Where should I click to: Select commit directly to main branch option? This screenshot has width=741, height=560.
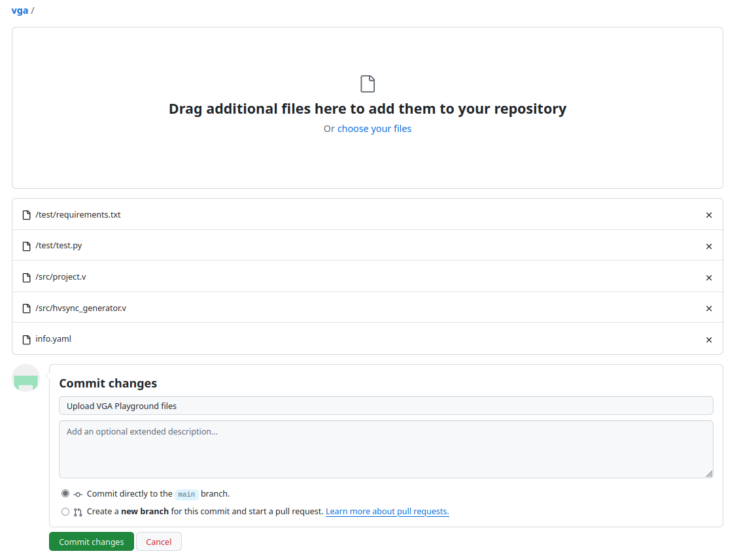tap(65, 494)
